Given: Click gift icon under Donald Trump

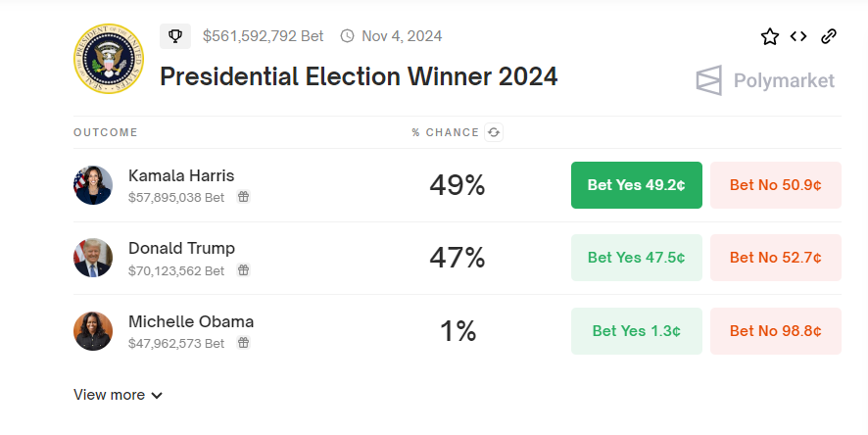Looking at the screenshot, I should tap(243, 269).
